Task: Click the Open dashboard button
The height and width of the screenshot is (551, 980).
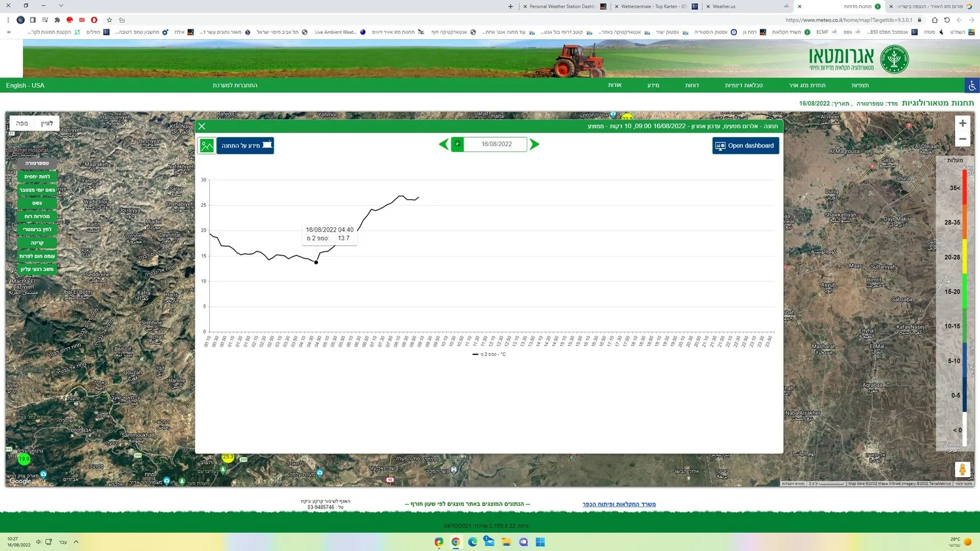Action: [x=745, y=146]
